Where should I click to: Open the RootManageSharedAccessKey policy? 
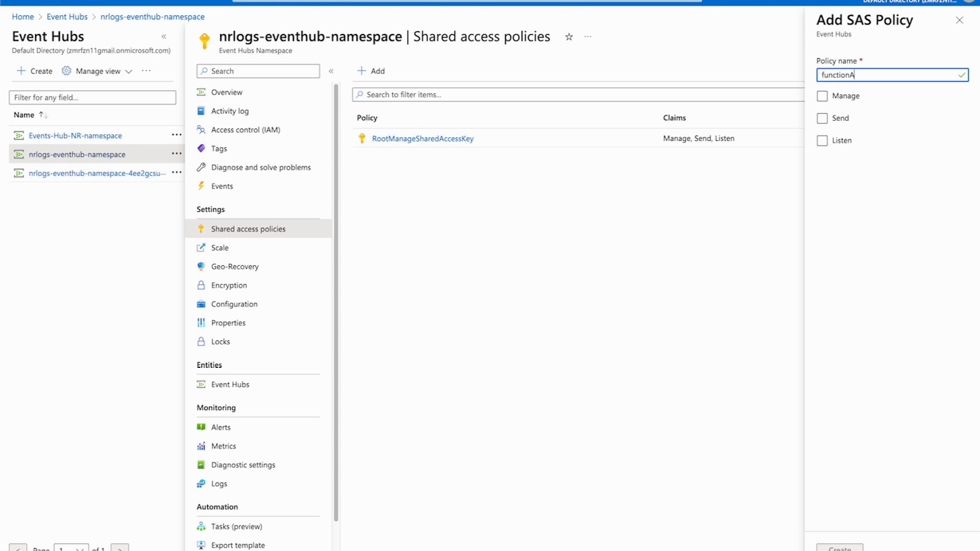click(x=423, y=139)
